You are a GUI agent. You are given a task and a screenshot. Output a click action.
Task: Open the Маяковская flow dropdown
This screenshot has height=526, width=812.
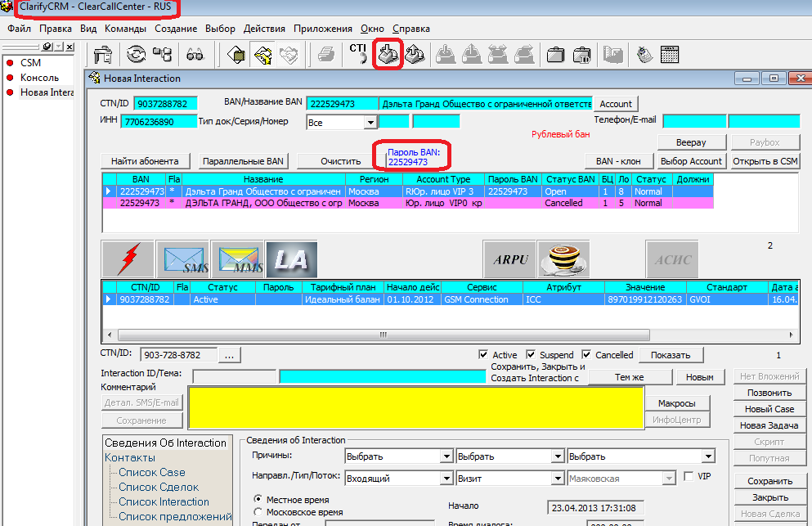[x=669, y=478]
